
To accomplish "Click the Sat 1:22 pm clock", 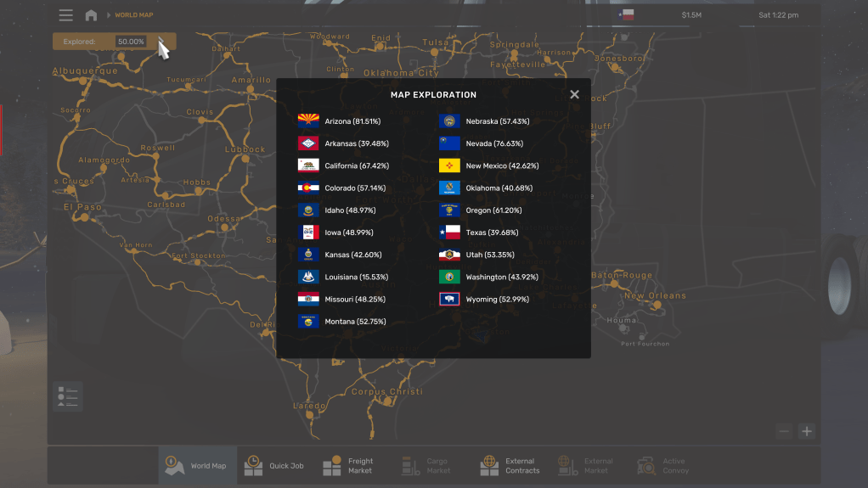I will [x=779, y=15].
